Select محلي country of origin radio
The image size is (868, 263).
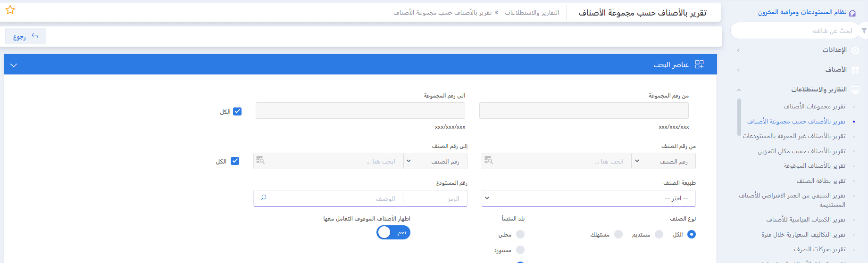pyautogui.click(x=520, y=234)
